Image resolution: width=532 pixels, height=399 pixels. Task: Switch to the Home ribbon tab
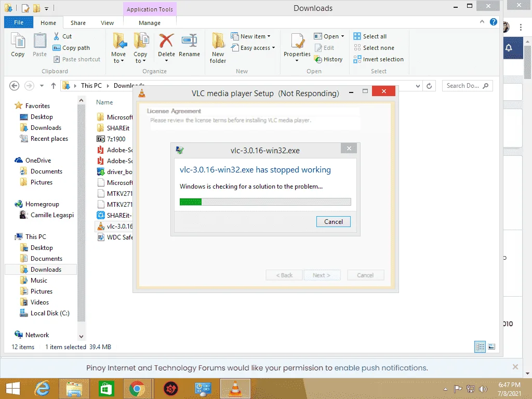48,23
